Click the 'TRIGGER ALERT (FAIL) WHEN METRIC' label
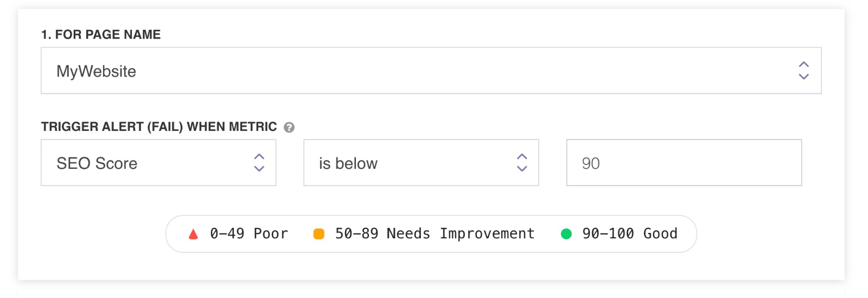The width and height of the screenshot is (868, 298). click(x=159, y=127)
